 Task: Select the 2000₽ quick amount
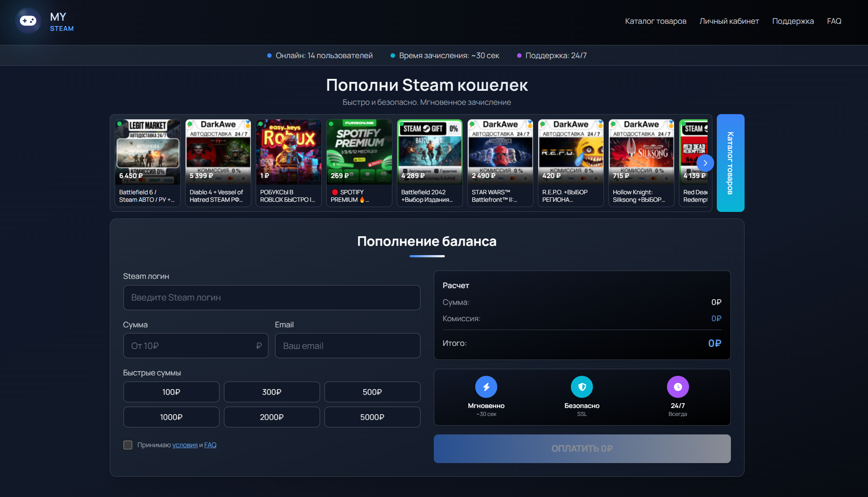272,417
